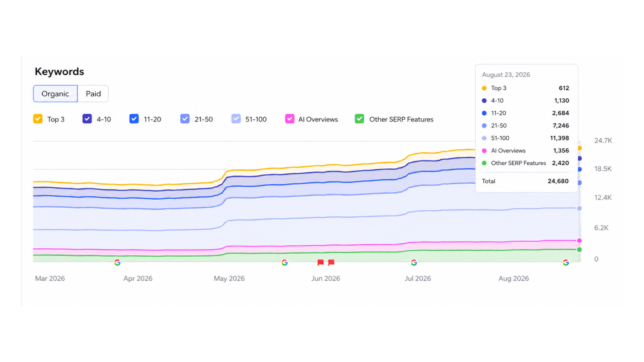
Task: Click the pink AI Overviews endpoint dot on chart
Action: (x=579, y=240)
